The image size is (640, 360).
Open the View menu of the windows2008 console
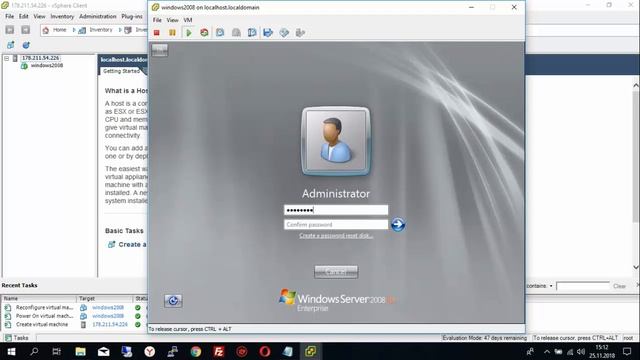pyautogui.click(x=172, y=20)
